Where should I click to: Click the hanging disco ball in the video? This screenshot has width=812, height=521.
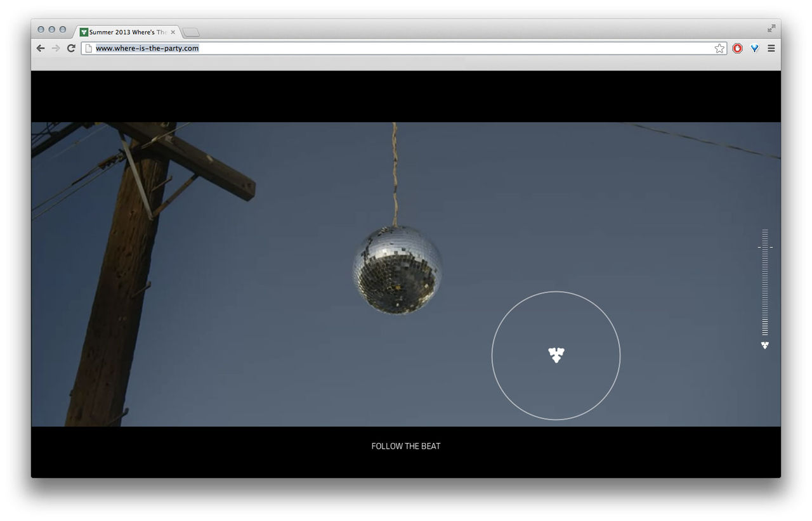pos(396,269)
